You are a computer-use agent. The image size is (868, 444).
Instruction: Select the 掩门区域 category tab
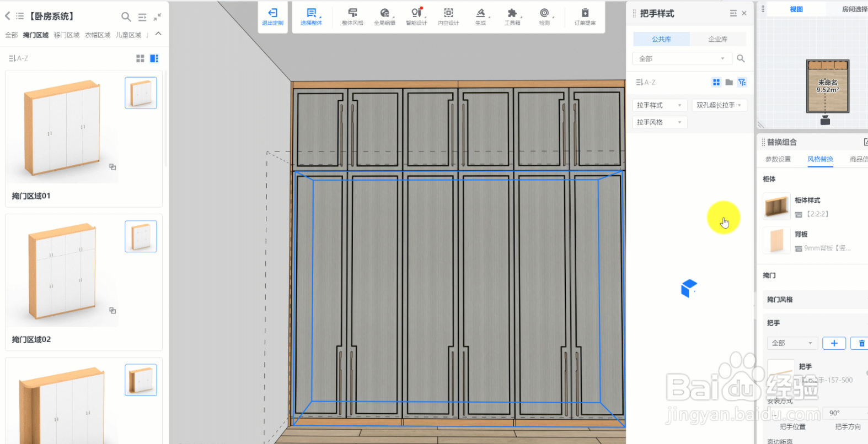(x=36, y=35)
